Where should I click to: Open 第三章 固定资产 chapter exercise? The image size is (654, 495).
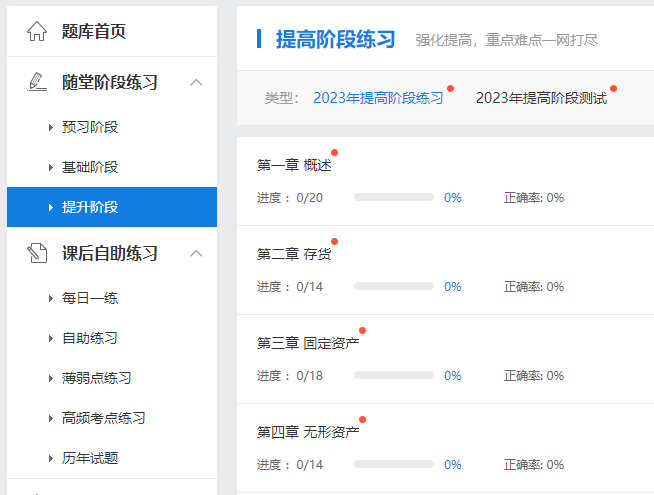tap(308, 343)
